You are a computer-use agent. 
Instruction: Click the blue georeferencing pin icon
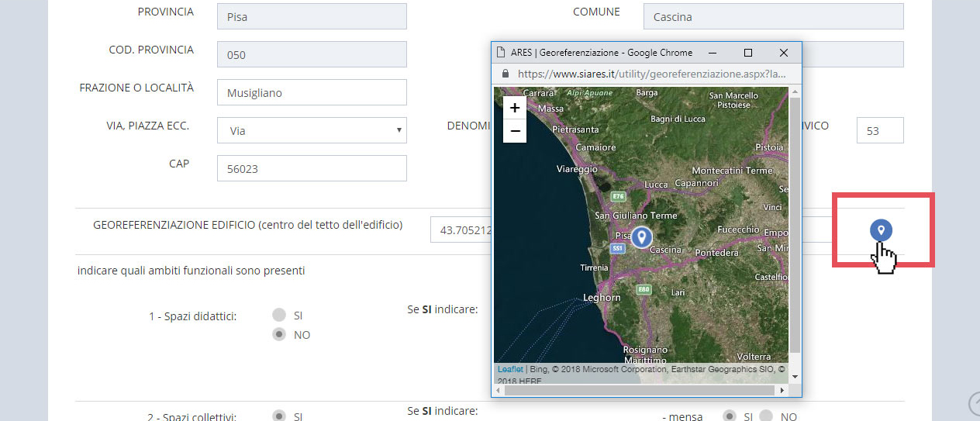click(880, 230)
